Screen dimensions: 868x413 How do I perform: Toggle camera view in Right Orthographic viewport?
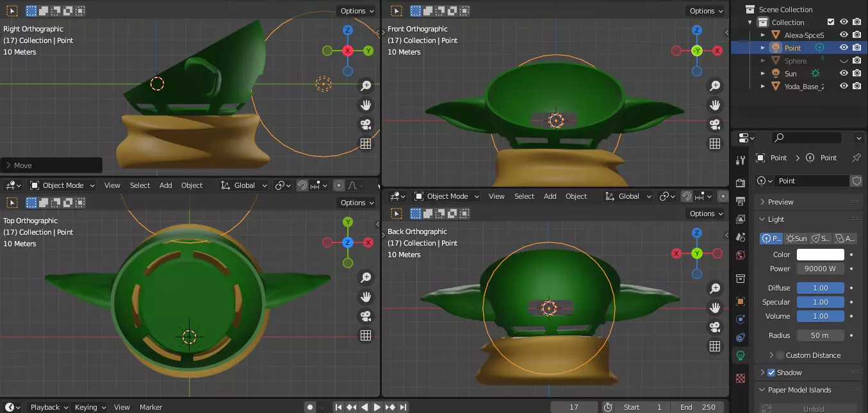(x=366, y=124)
